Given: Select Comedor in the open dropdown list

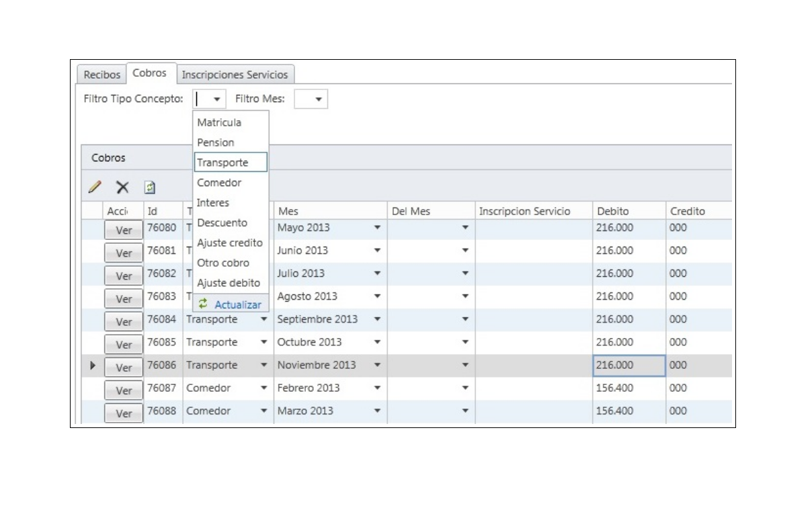Looking at the screenshot, I should click(x=231, y=183).
